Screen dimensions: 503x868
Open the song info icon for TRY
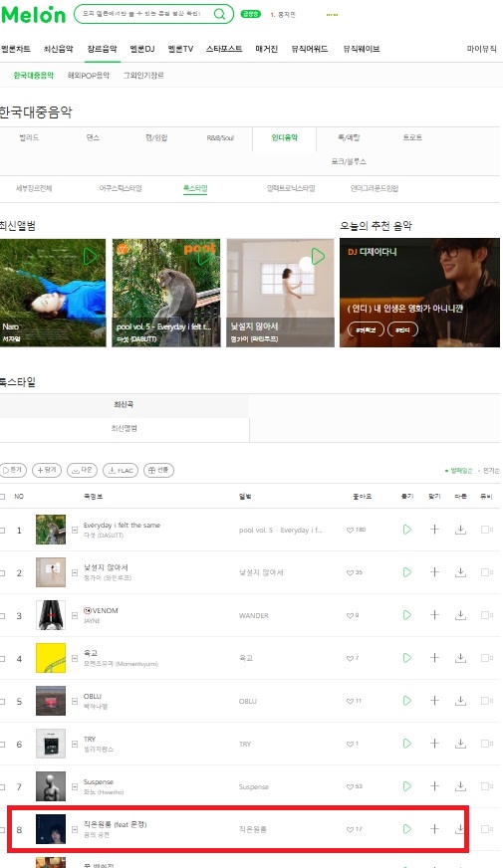75,744
